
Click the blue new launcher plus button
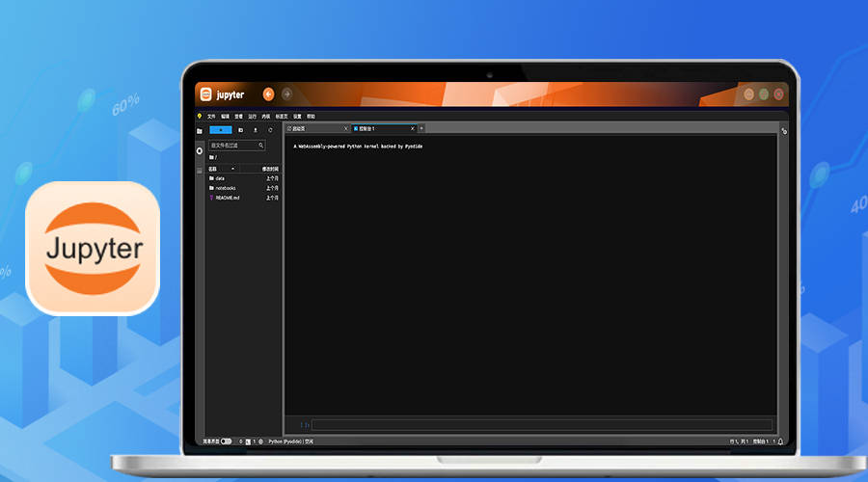(220, 130)
